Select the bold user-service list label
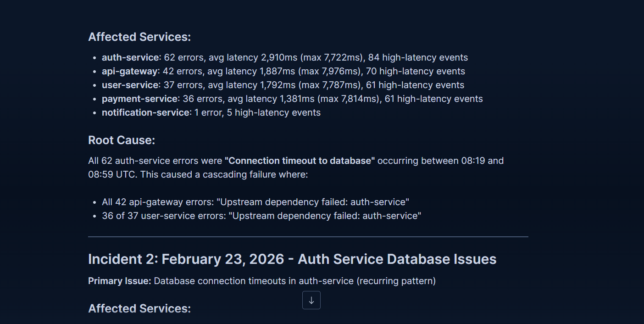 (130, 85)
